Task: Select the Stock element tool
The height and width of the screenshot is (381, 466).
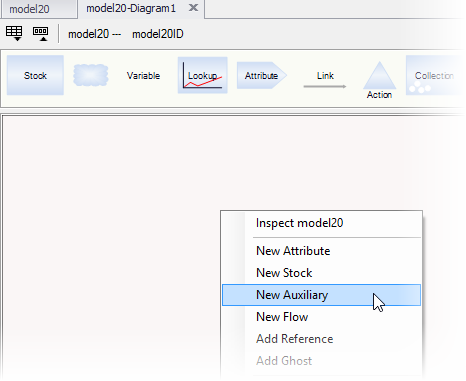Action: point(35,75)
